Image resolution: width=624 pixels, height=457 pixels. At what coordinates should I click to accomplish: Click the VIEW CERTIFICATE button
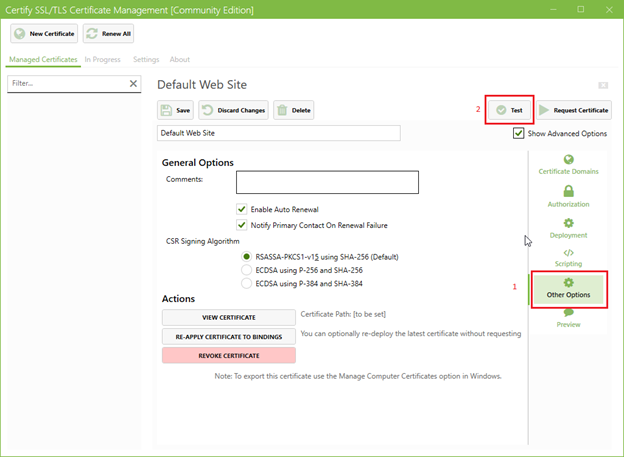pos(229,317)
